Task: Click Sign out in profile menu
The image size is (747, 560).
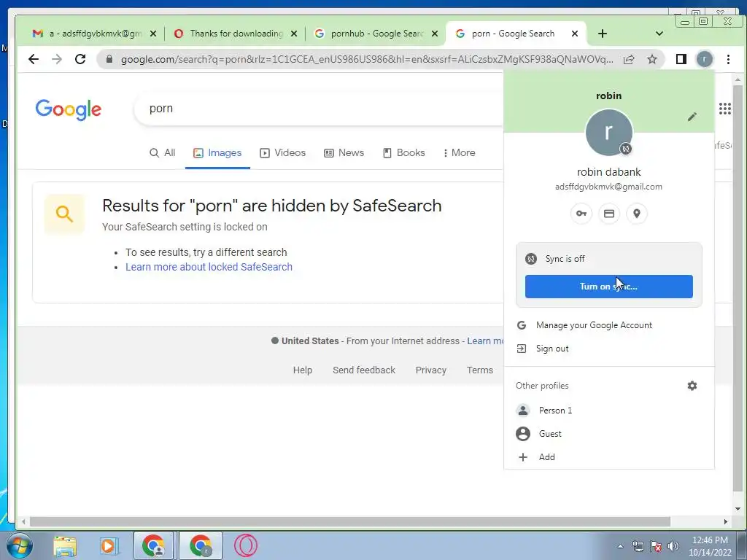Action: pyautogui.click(x=609, y=349)
